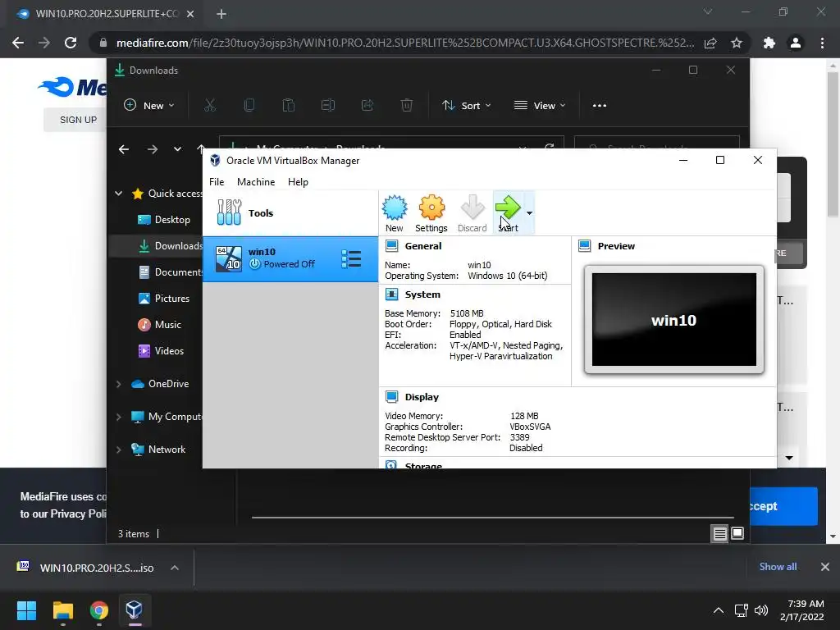Image resolution: width=840 pixels, height=630 pixels.
Task: Collapse the Quick access tree node
Action: pos(118,194)
